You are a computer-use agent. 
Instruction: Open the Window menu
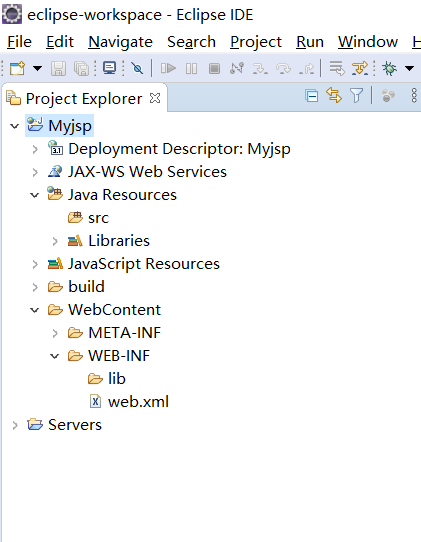tap(368, 42)
